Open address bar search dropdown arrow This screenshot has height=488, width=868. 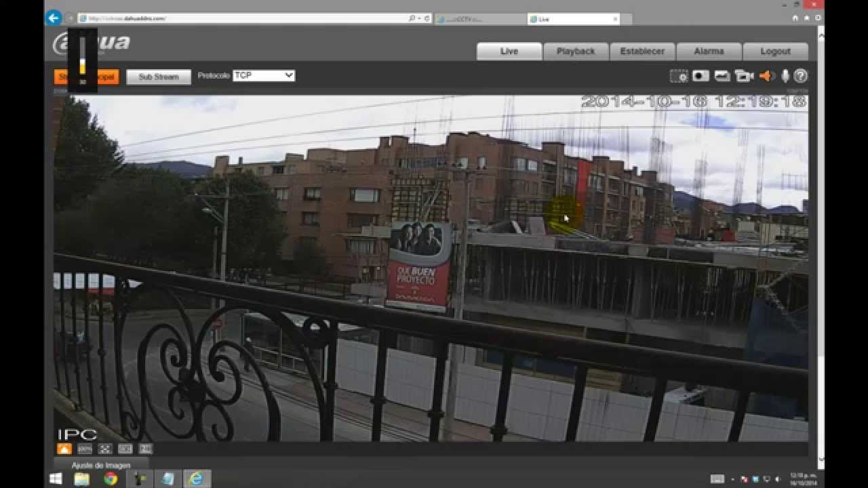coord(420,18)
